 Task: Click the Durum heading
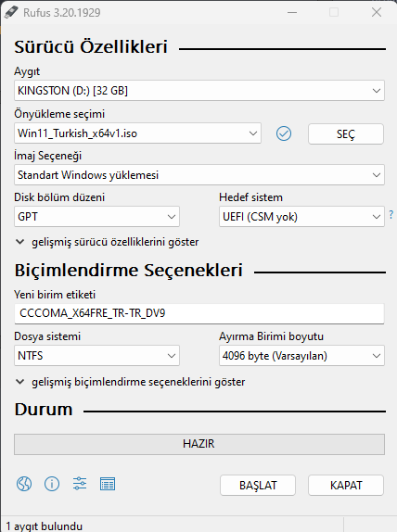tap(44, 409)
